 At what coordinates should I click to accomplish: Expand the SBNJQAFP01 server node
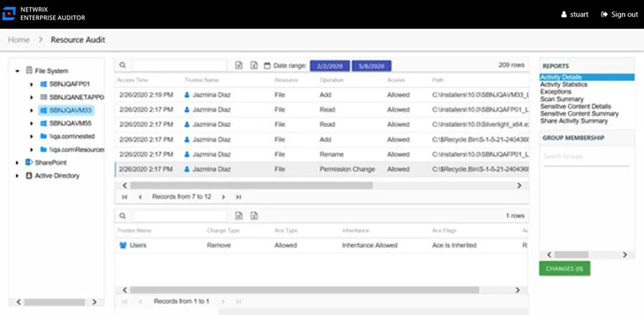32,84
